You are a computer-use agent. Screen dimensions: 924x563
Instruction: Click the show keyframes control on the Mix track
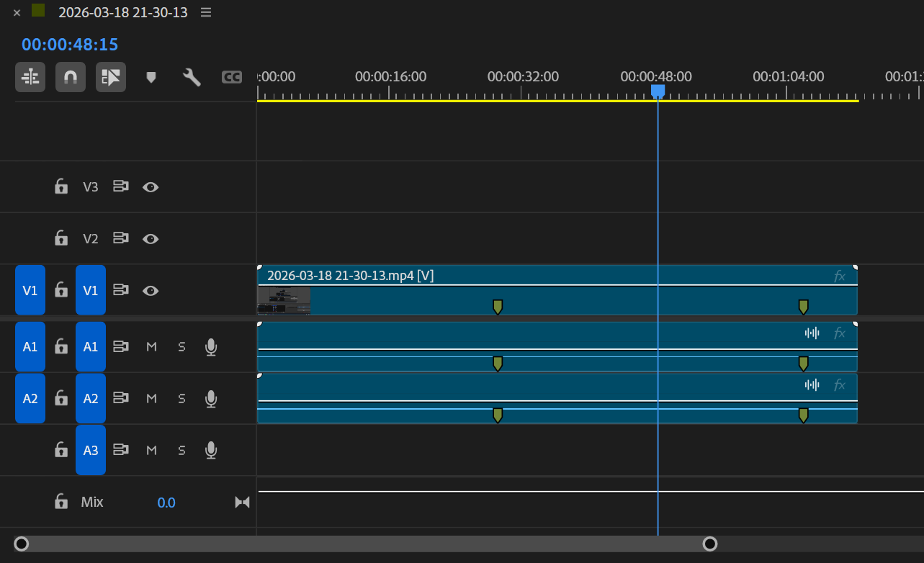pos(242,502)
